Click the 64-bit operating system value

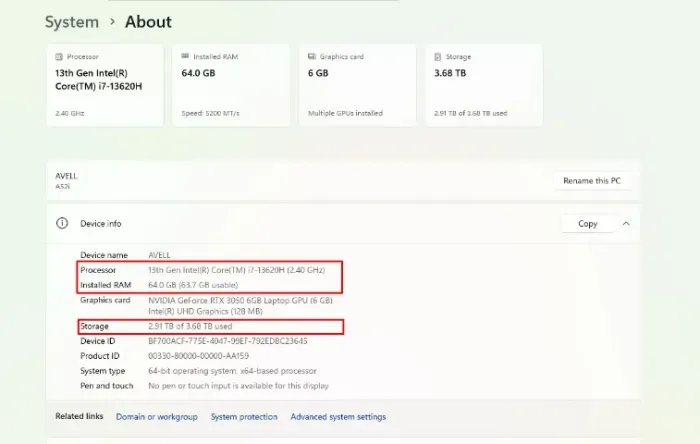[232, 371]
